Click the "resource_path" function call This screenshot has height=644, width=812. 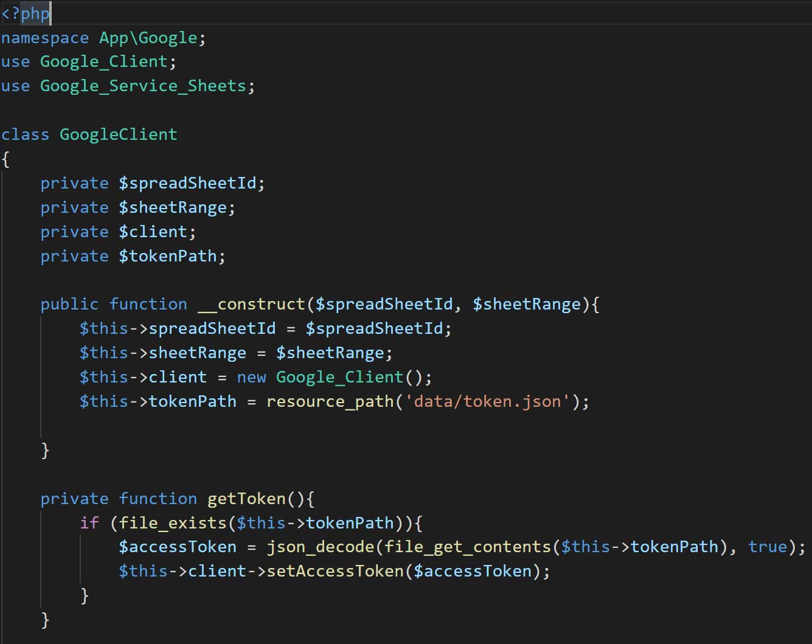(330, 401)
